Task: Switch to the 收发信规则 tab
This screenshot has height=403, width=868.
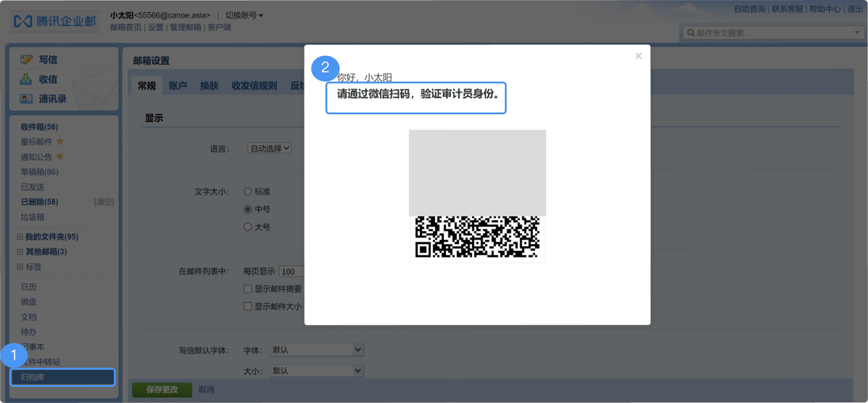Action: pyautogui.click(x=254, y=86)
